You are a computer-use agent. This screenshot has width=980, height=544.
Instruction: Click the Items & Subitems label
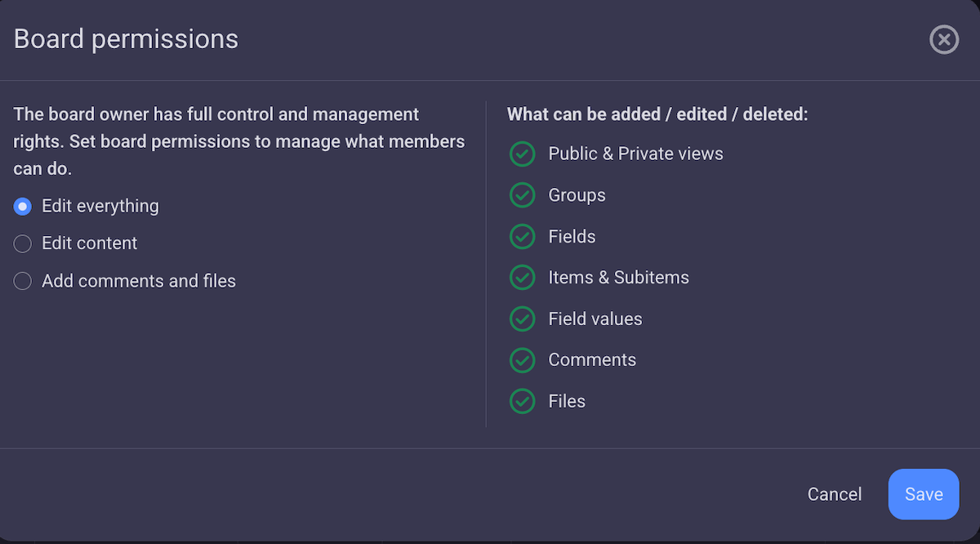618,278
